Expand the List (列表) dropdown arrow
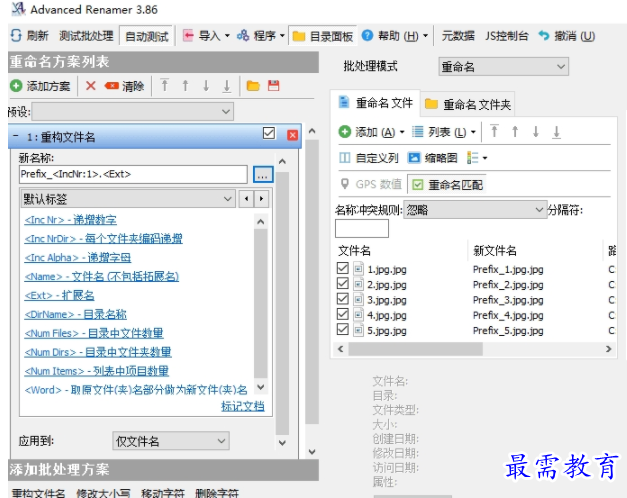Screen dimensions: 627x498 coord(473,132)
